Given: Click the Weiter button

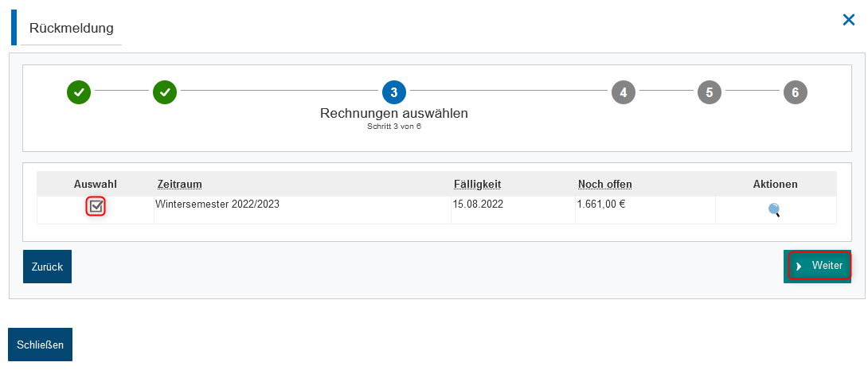Looking at the screenshot, I should coord(817,266).
